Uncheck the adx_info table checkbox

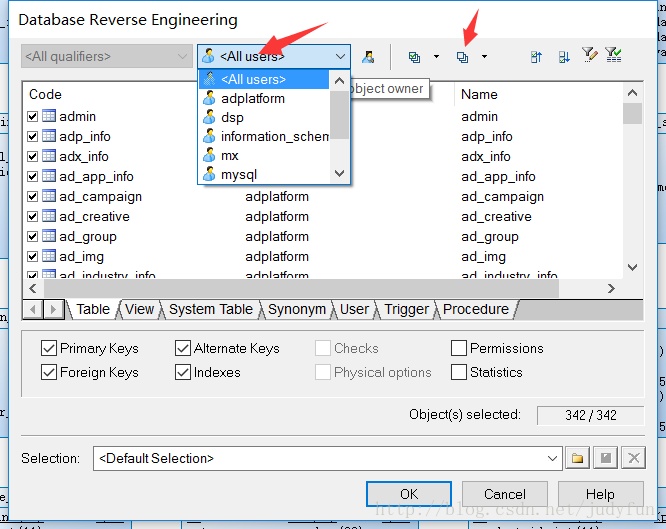[x=33, y=156]
